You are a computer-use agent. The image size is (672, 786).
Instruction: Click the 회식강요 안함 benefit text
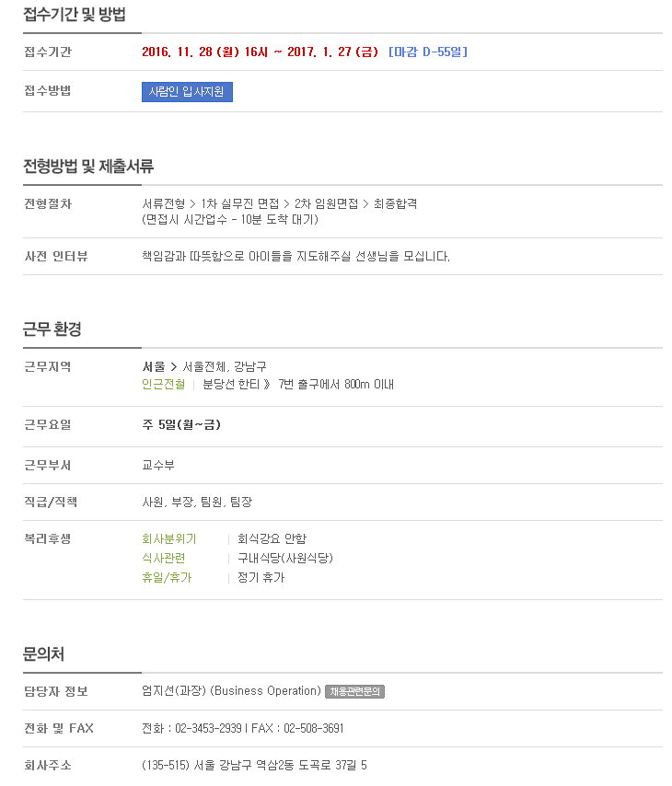coord(272,538)
